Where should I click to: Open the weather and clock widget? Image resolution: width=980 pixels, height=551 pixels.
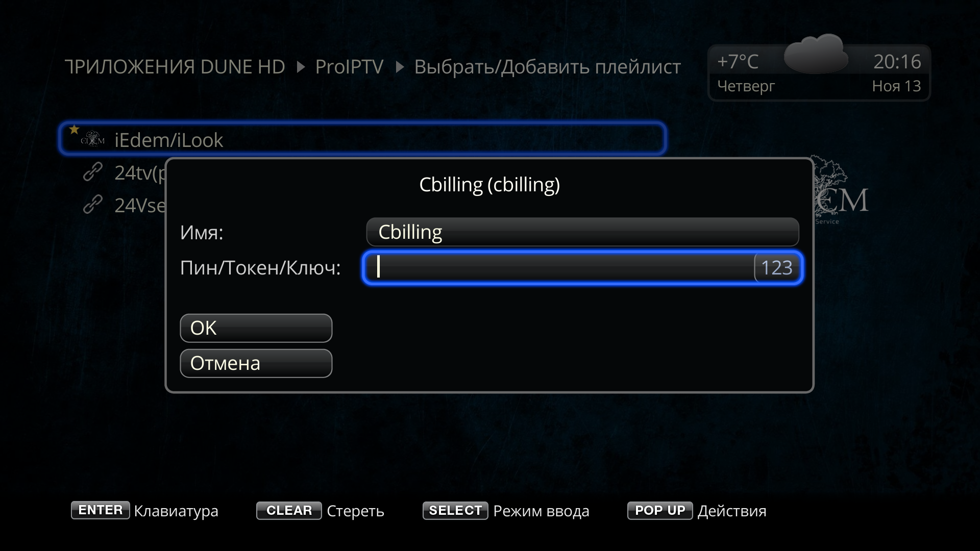pos(819,72)
